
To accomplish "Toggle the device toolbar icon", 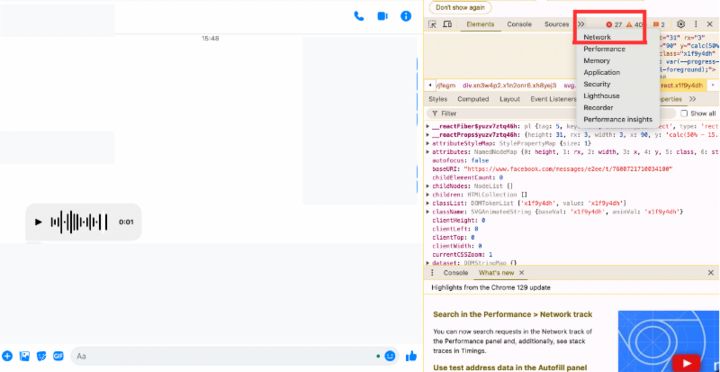I will pos(447,24).
